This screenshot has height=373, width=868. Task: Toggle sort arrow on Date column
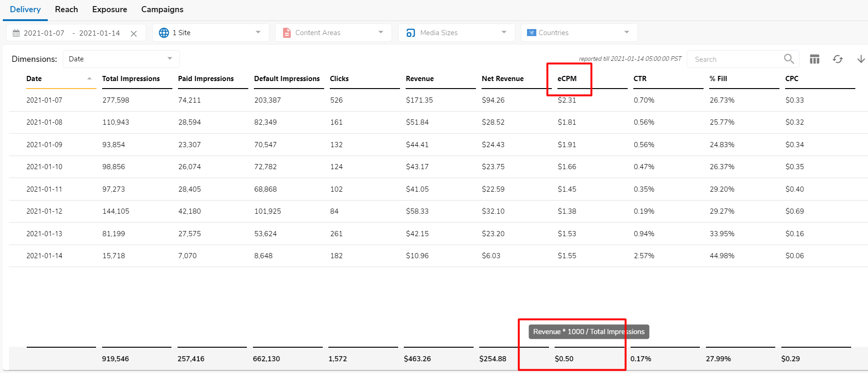pos(89,79)
